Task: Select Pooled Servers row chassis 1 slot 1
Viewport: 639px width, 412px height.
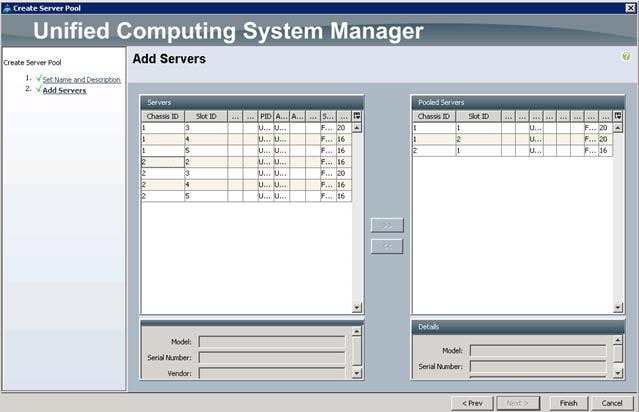Action: (512, 128)
